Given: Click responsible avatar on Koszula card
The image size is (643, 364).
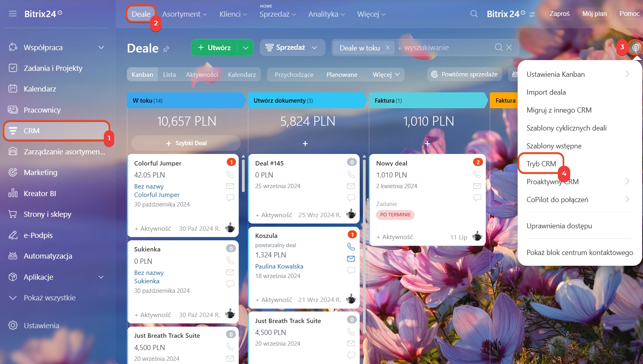Looking at the screenshot, I should coord(351,299).
